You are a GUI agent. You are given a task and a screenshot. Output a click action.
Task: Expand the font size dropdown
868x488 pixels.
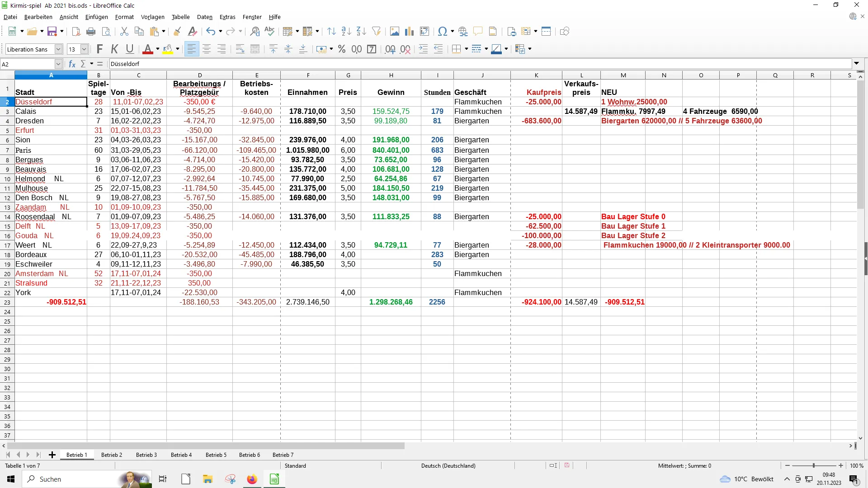click(84, 49)
